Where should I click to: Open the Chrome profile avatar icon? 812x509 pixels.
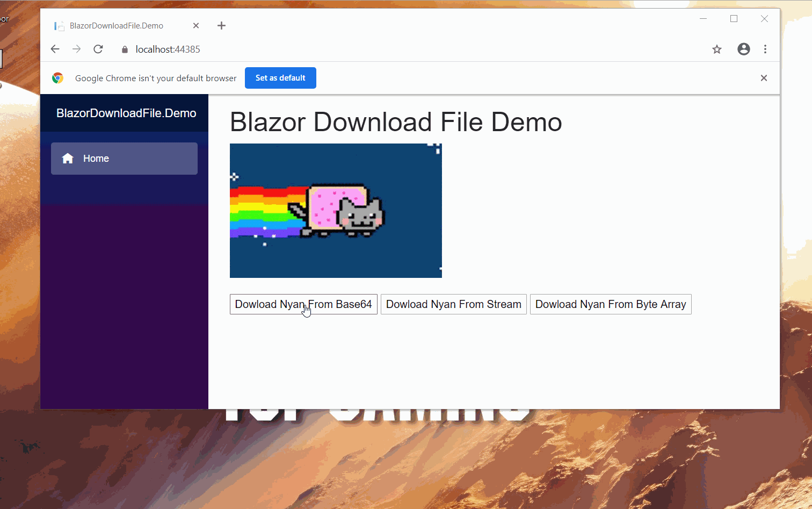coord(744,49)
